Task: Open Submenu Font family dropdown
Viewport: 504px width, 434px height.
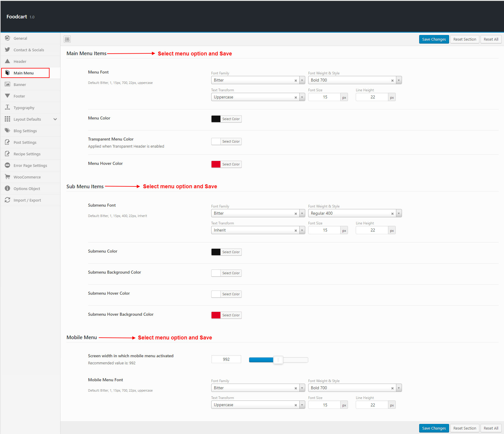Action: pyautogui.click(x=302, y=213)
